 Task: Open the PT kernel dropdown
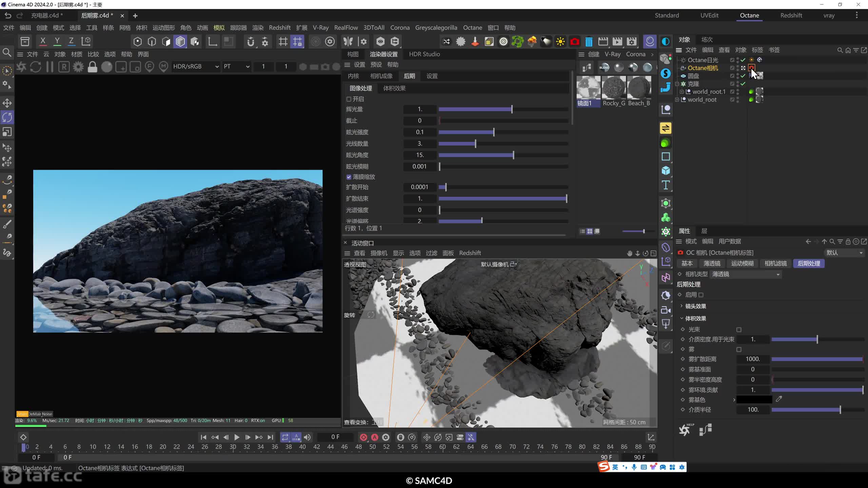236,66
